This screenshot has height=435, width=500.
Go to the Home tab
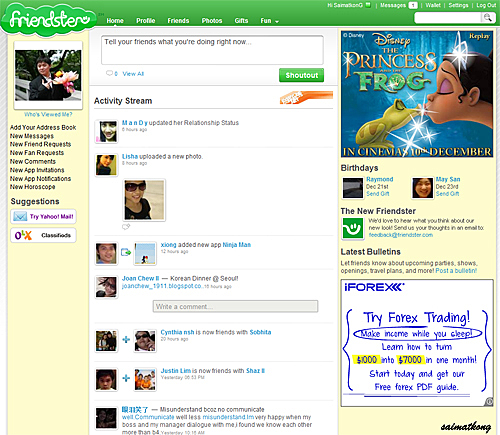(115, 21)
